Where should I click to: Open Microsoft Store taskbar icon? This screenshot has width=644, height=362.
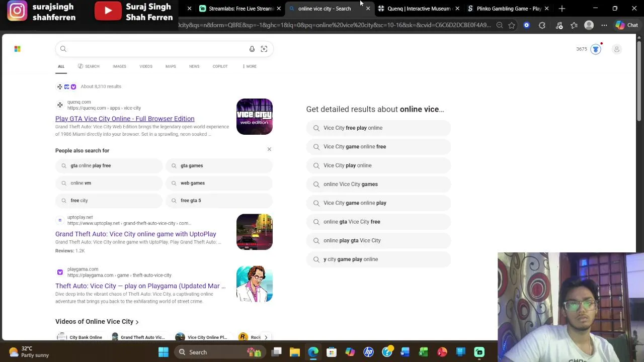point(332,352)
